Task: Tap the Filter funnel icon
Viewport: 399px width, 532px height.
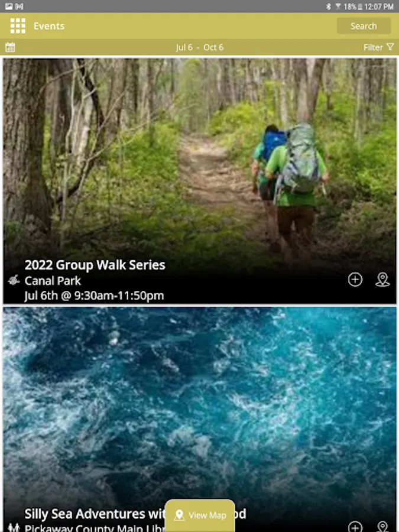Action: pos(390,47)
